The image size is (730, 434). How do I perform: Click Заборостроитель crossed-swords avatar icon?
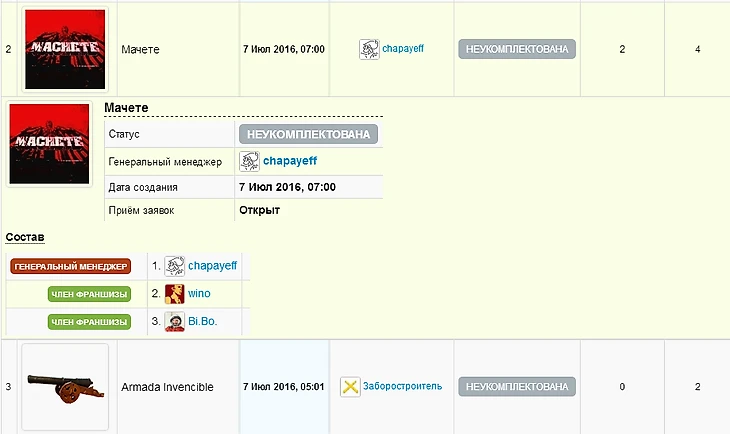(x=350, y=387)
